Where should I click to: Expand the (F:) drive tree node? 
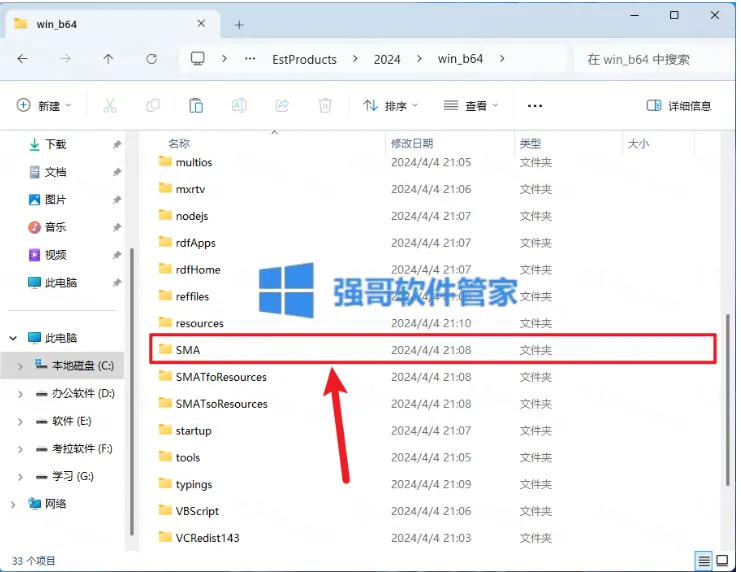(20, 449)
